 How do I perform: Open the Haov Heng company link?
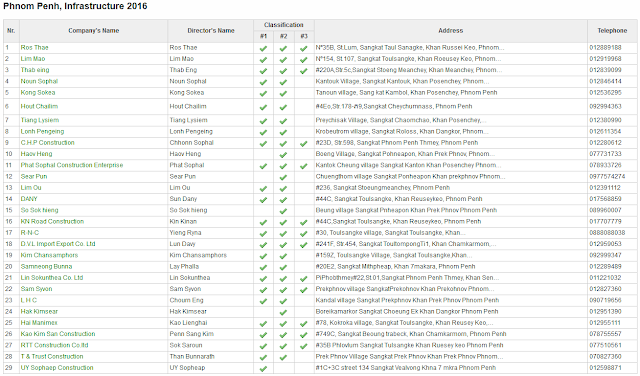click(x=37, y=154)
